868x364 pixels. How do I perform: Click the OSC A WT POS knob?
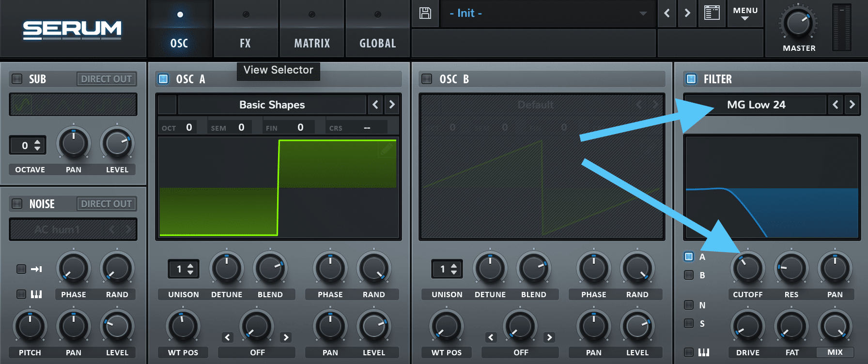coord(183,327)
